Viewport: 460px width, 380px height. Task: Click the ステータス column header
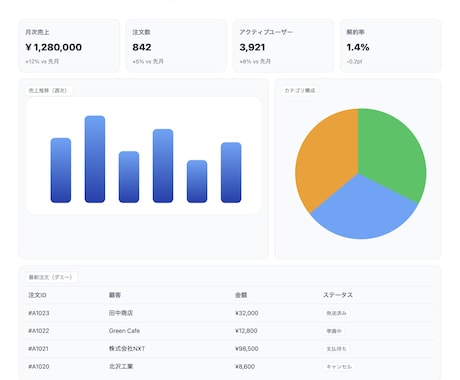[x=338, y=295]
